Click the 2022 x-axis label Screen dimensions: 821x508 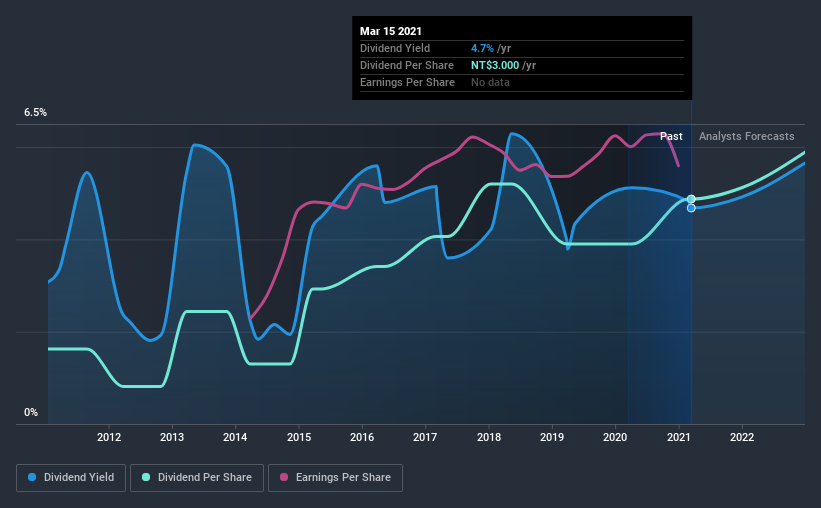click(x=742, y=437)
